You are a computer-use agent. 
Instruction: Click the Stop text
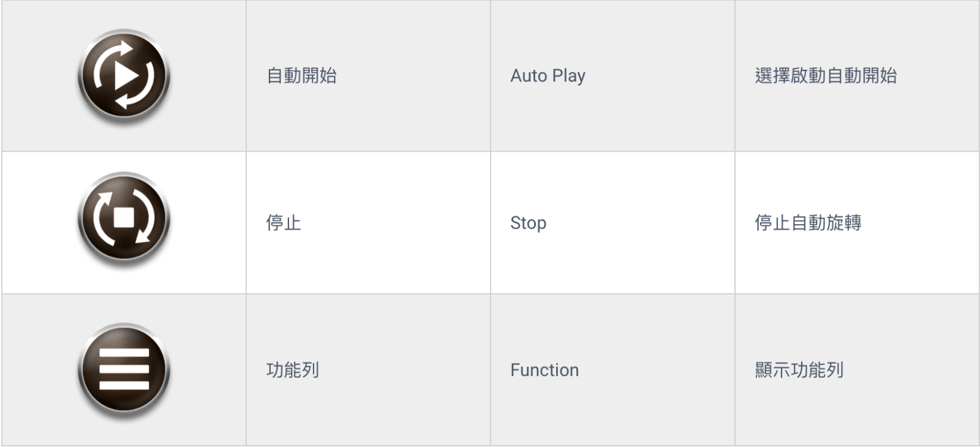pyautogui.click(x=528, y=223)
